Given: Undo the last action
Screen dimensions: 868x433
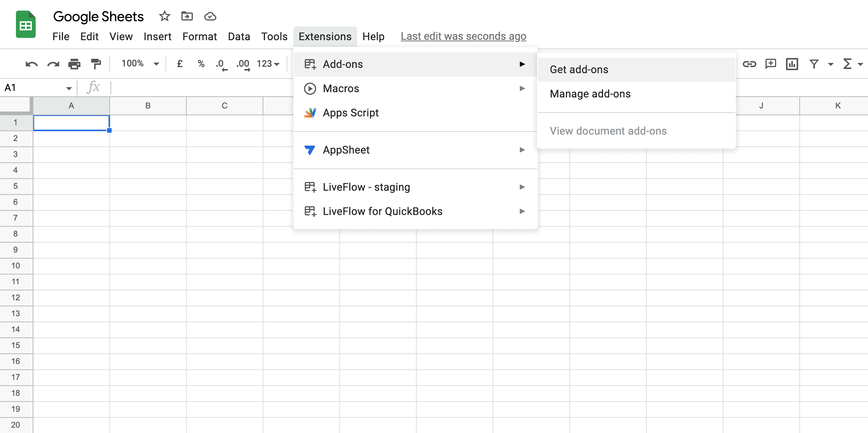Looking at the screenshot, I should (32, 64).
